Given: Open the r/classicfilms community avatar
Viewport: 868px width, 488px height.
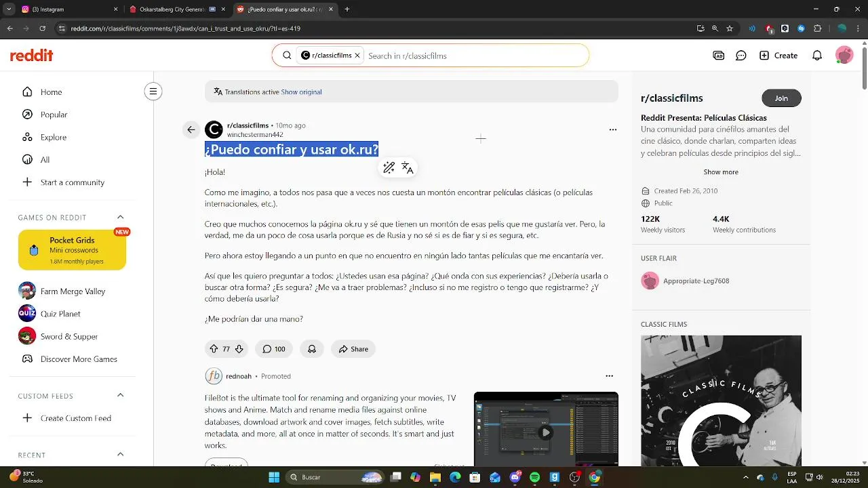Looking at the screenshot, I should tap(214, 129).
